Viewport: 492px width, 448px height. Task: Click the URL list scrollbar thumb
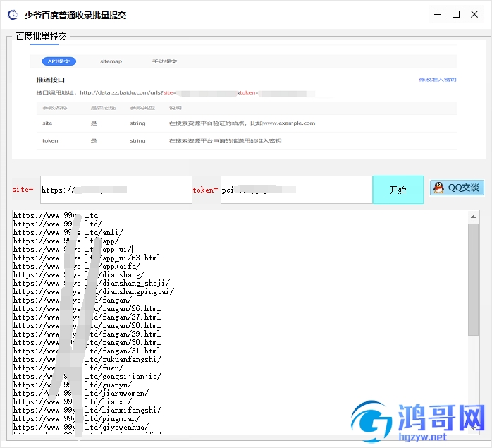(x=473, y=279)
